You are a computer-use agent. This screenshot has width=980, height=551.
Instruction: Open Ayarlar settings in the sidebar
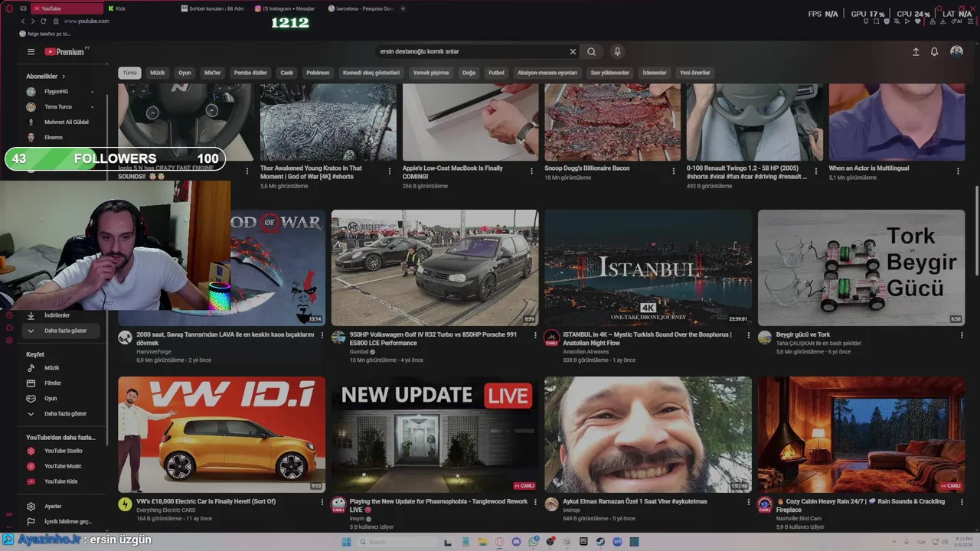(53, 507)
